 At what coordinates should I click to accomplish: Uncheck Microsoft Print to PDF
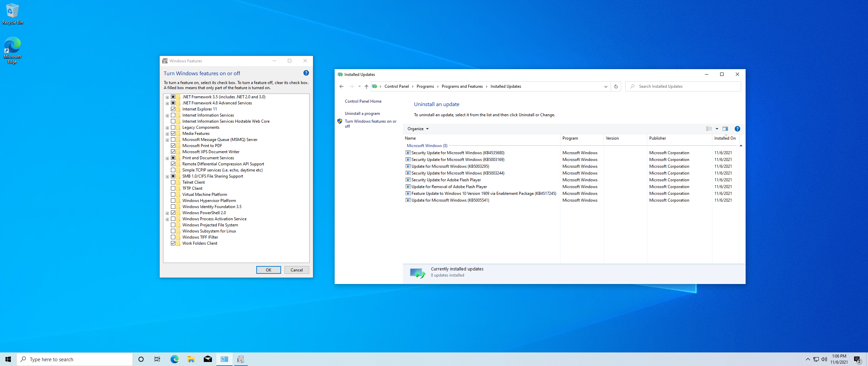(173, 146)
